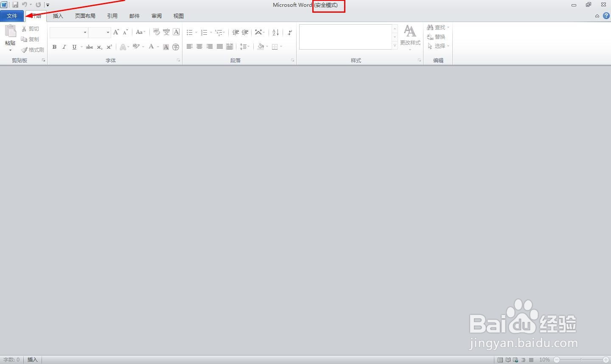Viewport: 611px width, 364px height.
Task: Switch to the 页面布局 ribbon tab
Action: 85,16
